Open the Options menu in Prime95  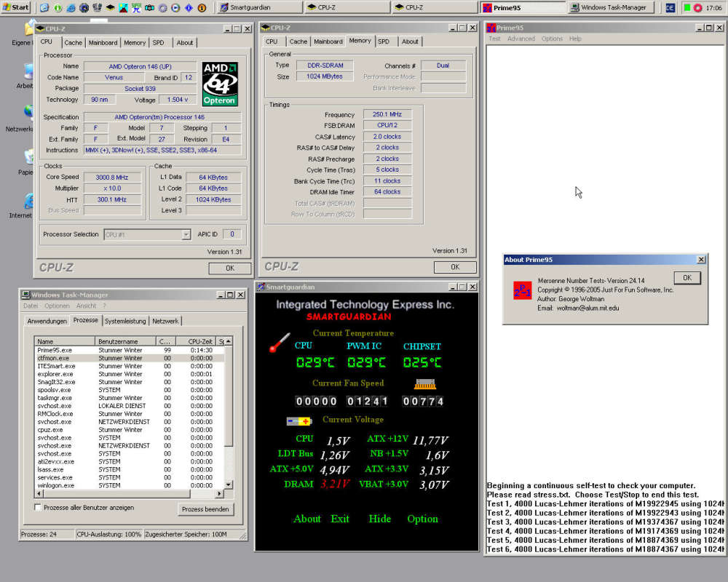tap(552, 39)
